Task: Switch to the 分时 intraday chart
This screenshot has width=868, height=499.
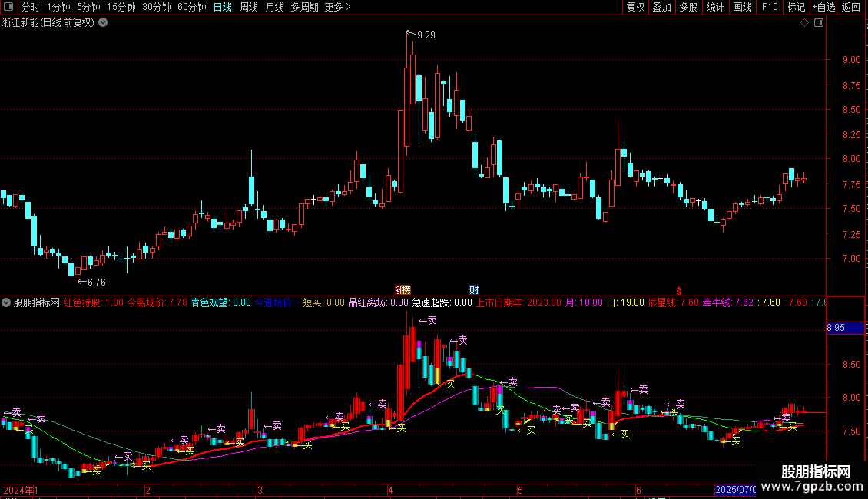Action: pos(31,7)
